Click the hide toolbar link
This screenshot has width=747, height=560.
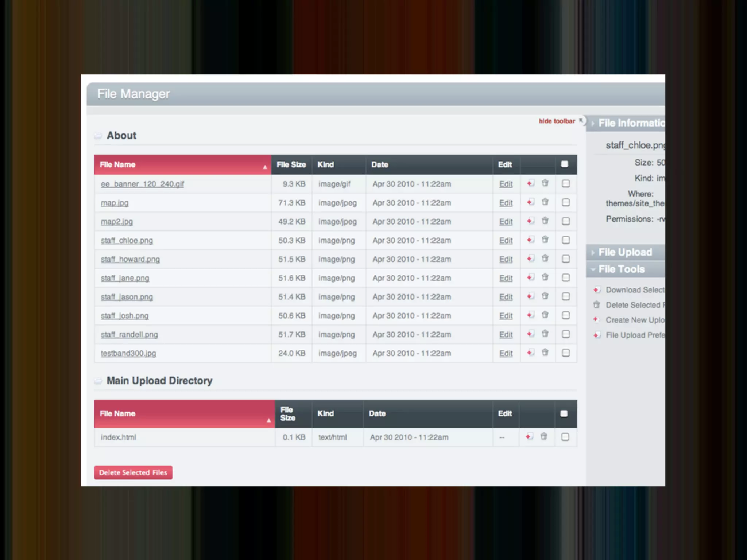[x=557, y=121]
